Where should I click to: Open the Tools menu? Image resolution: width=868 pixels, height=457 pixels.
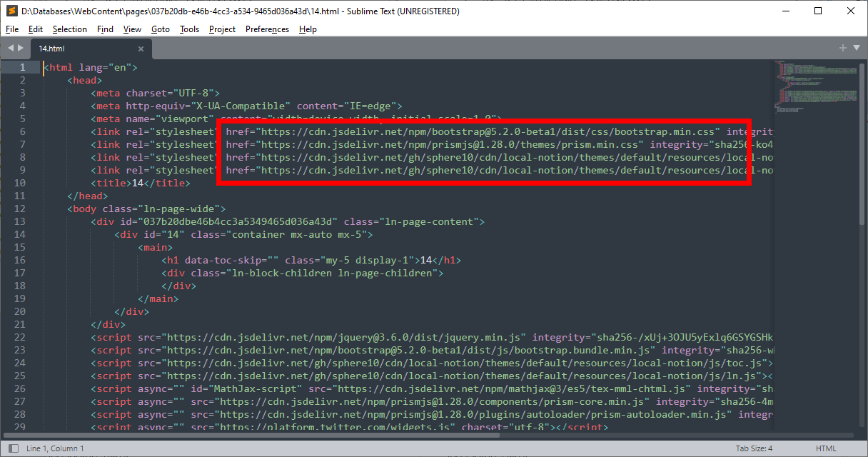tap(189, 29)
